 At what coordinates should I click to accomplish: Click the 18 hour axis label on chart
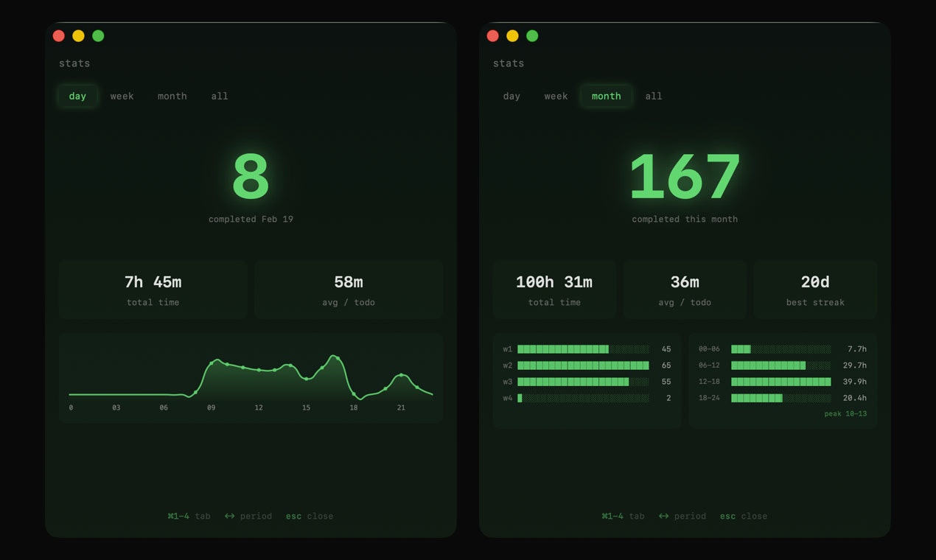click(x=354, y=407)
